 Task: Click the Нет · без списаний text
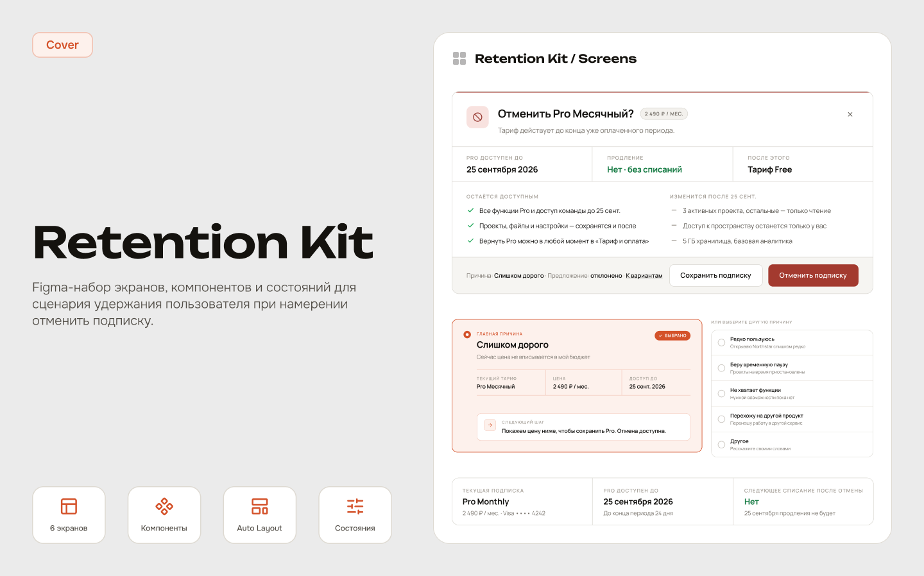(644, 170)
